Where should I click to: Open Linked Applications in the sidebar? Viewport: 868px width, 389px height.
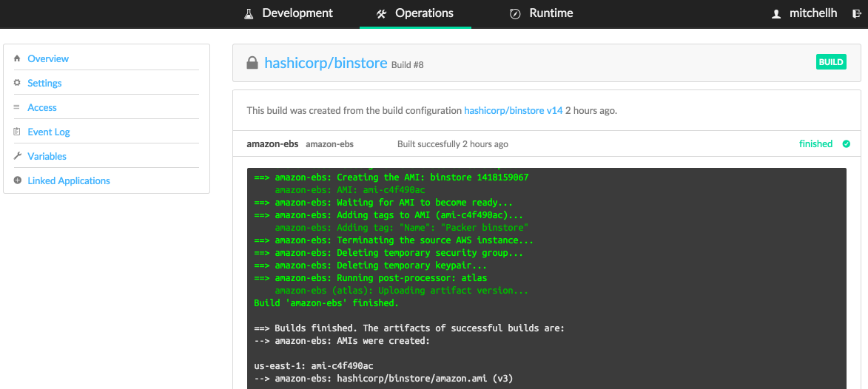coord(69,180)
